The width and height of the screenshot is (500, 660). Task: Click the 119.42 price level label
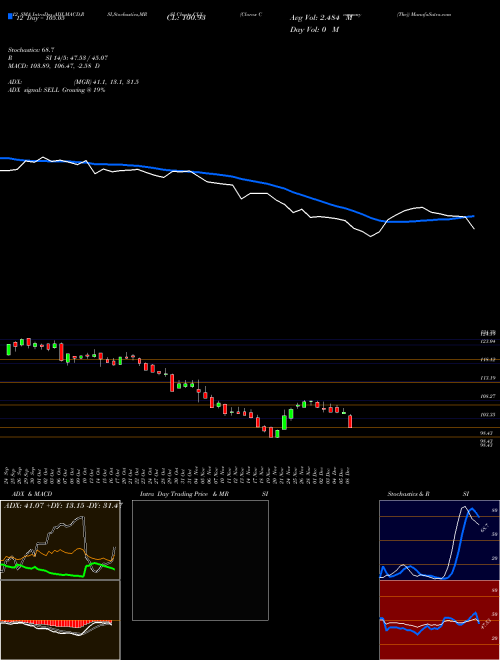pos(488,360)
